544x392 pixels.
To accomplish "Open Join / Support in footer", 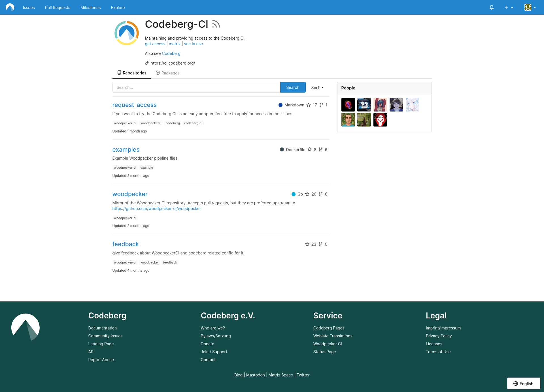I will pos(214,352).
